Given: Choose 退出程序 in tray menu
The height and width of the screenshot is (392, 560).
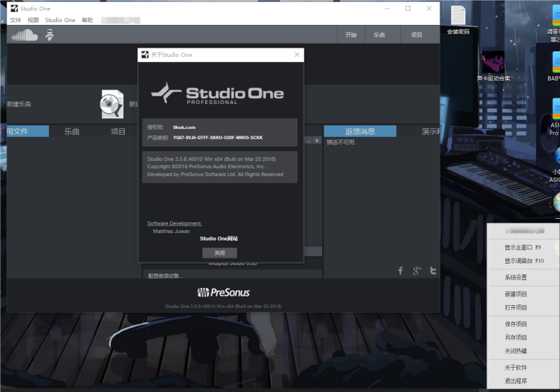Looking at the screenshot, I should pyautogui.click(x=515, y=381).
